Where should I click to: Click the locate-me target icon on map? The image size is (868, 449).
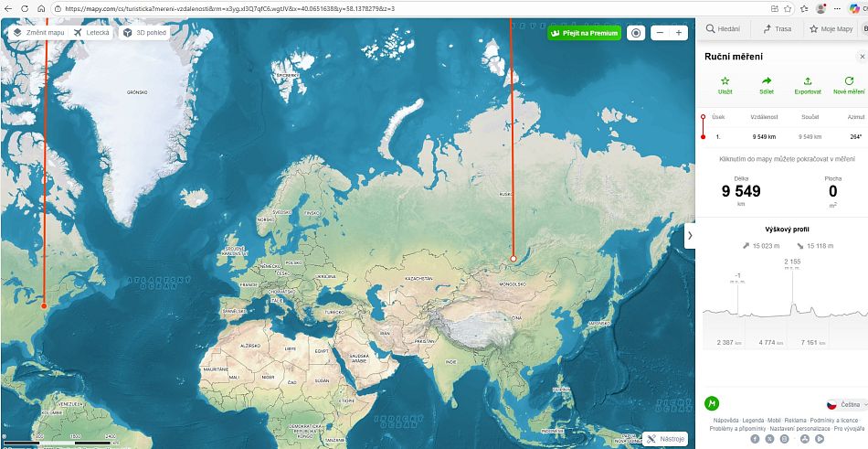[636, 33]
